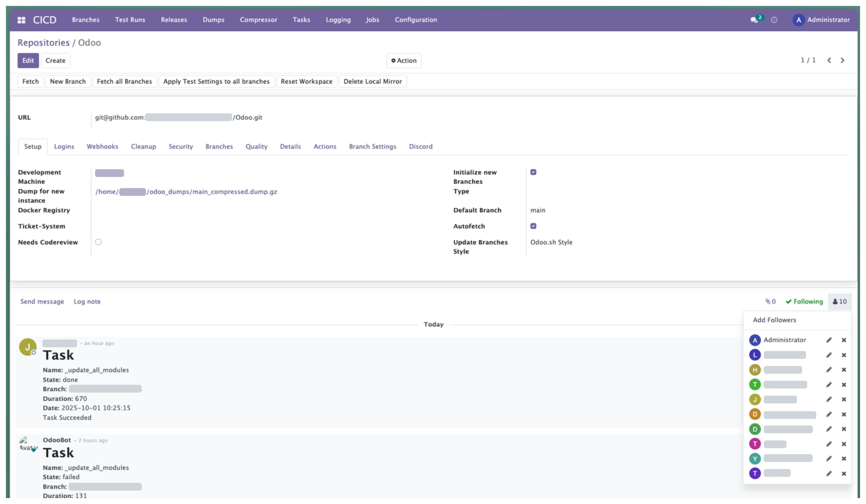Open the Branches top menu
Screen dimensions: 866x504
tap(86, 20)
